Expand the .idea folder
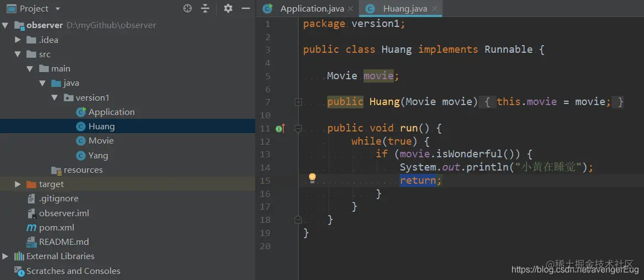 [18, 40]
